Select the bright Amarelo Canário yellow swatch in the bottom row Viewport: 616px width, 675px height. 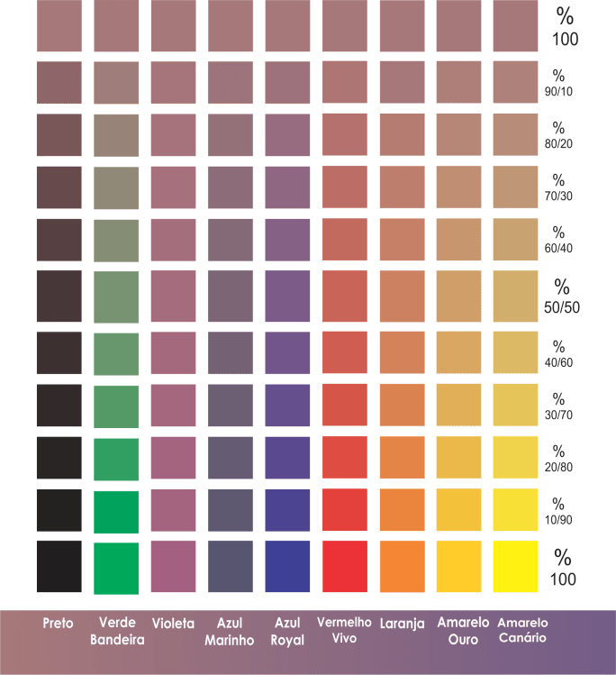coord(515,567)
